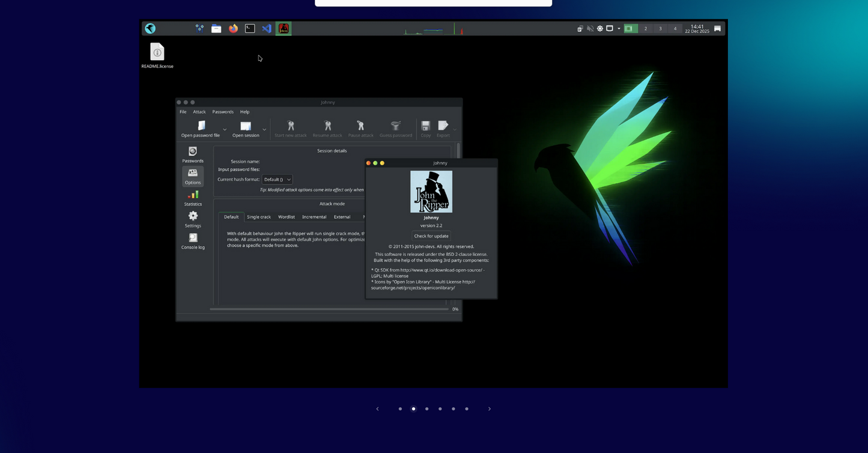The height and width of the screenshot is (453, 868).
Task: Go to the next carousel slide arrow
Action: [x=490, y=409]
